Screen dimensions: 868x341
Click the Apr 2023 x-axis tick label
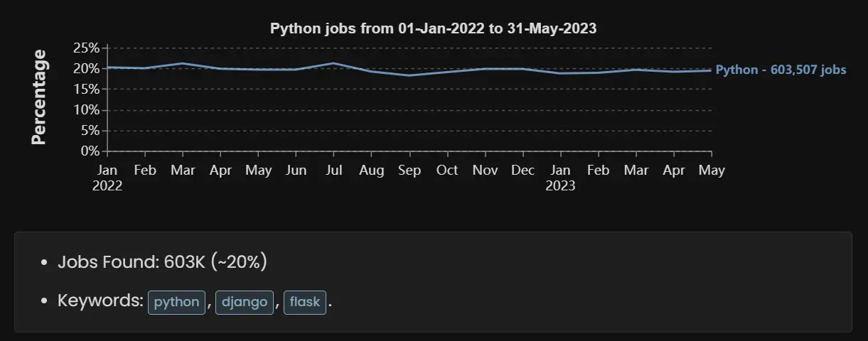click(673, 170)
